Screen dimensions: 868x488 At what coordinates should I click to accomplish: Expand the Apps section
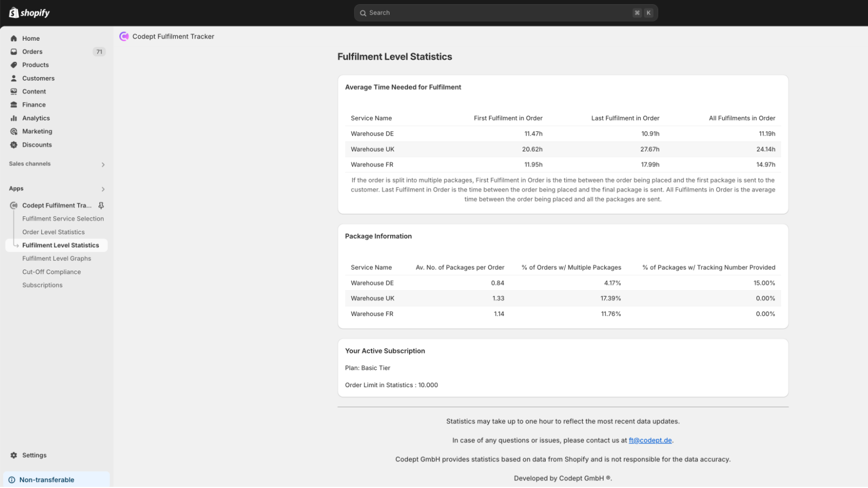coord(103,189)
